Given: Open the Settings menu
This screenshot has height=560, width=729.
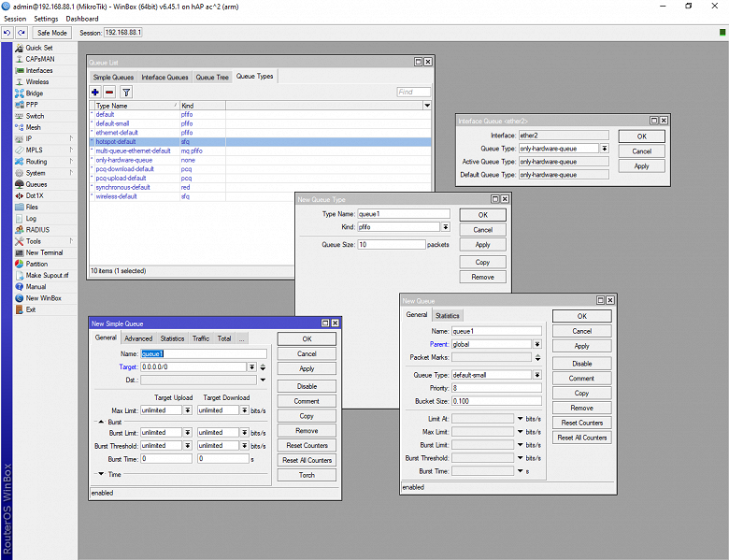Looking at the screenshot, I should [x=46, y=19].
